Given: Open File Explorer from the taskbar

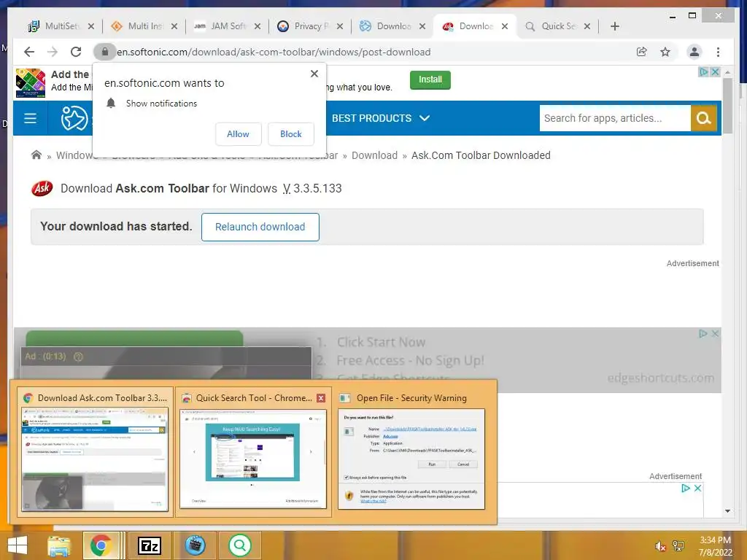Looking at the screenshot, I should (59, 545).
